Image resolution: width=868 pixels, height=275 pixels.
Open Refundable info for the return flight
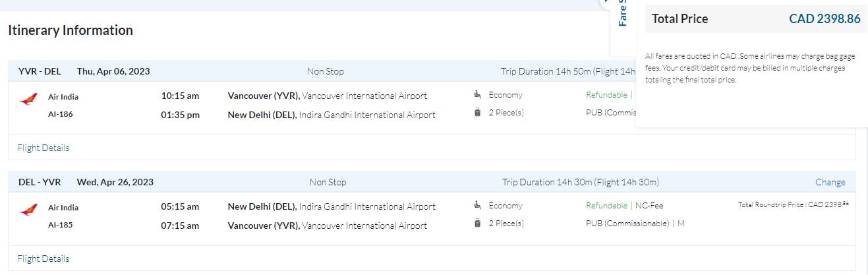tap(606, 206)
